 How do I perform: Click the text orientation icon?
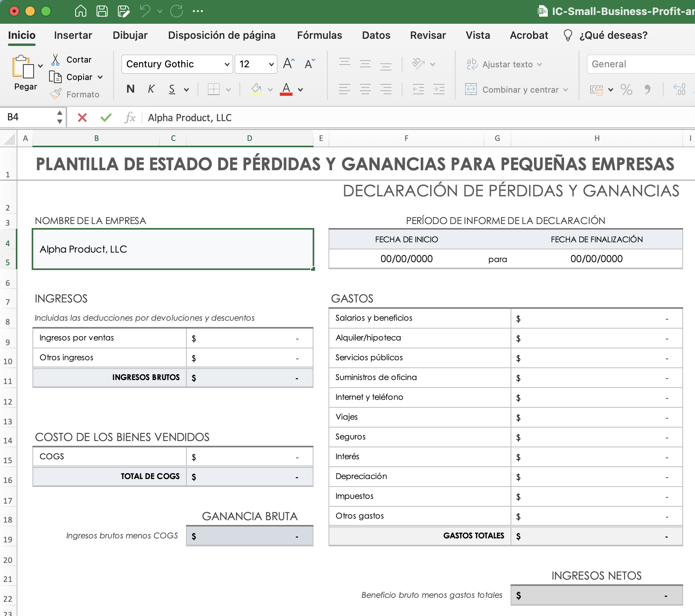pos(418,64)
